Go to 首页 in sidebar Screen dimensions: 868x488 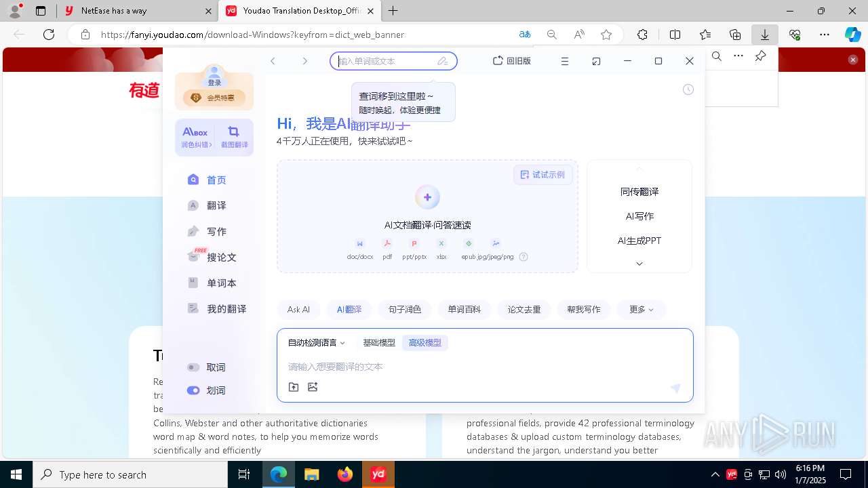click(x=208, y=180)
